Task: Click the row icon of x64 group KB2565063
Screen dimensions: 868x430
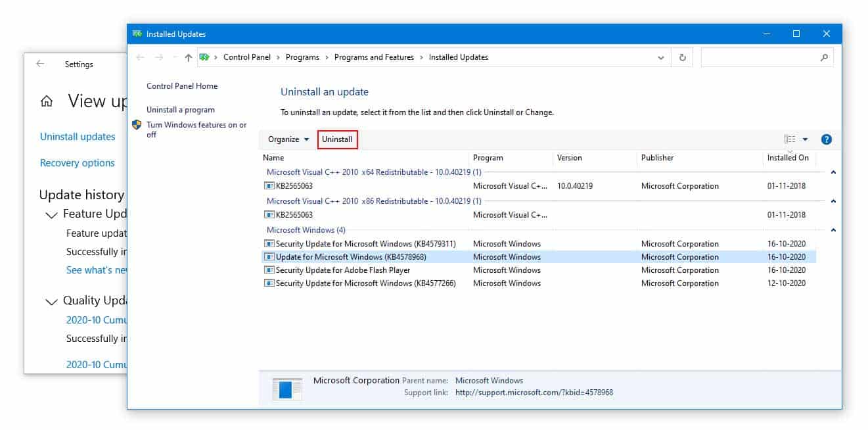Action: click(269, 186)
